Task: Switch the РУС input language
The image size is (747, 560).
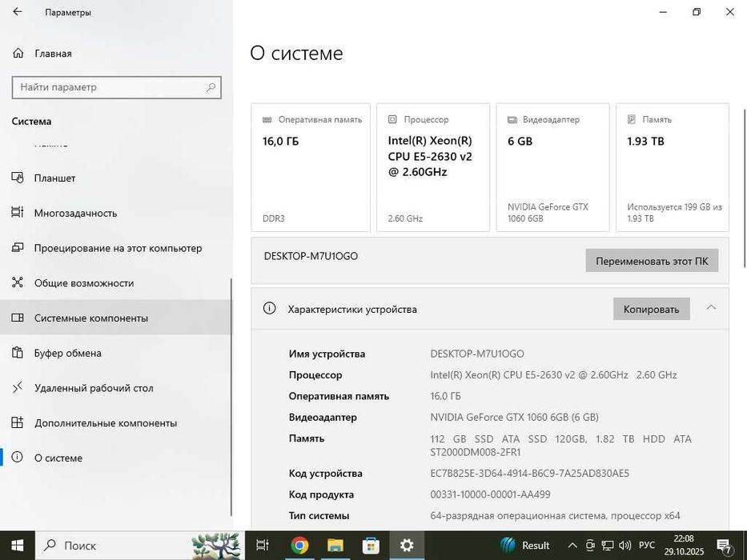Action: (646, 546)
